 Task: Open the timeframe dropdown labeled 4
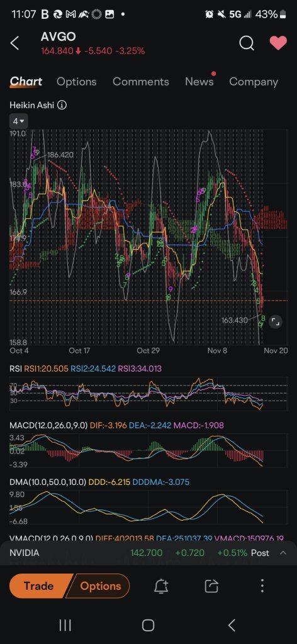coord(18,121)
